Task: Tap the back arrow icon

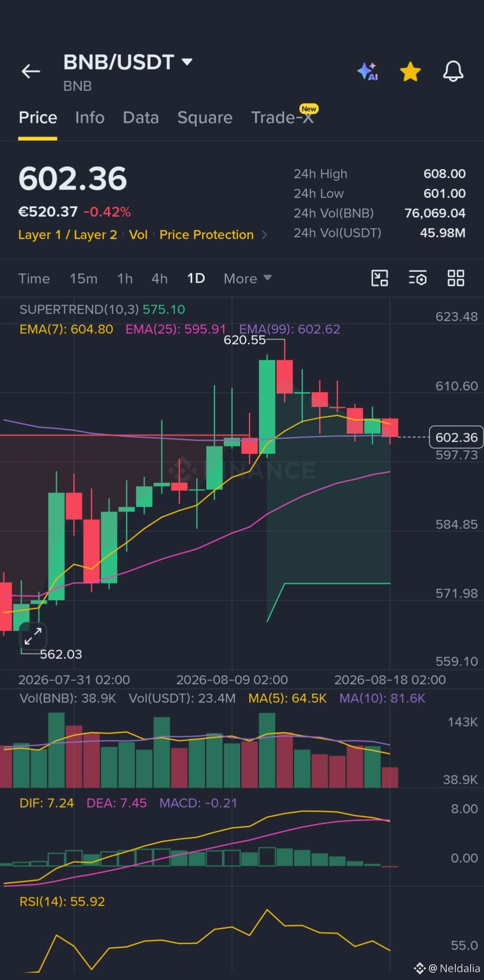Action: (x=31, y=71)
